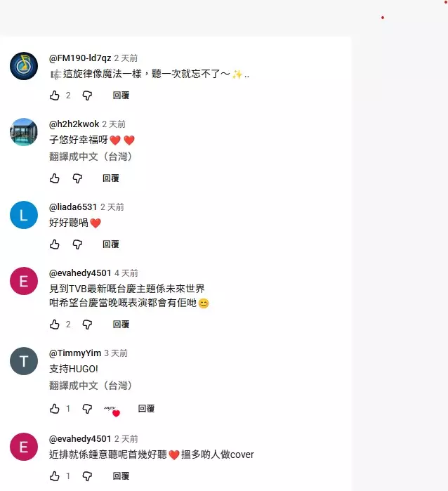Translate the @h2h2kwok comment to Chinese
This screenshot has height=491, width=448.
pyautogui.click(x=91, y=156)
